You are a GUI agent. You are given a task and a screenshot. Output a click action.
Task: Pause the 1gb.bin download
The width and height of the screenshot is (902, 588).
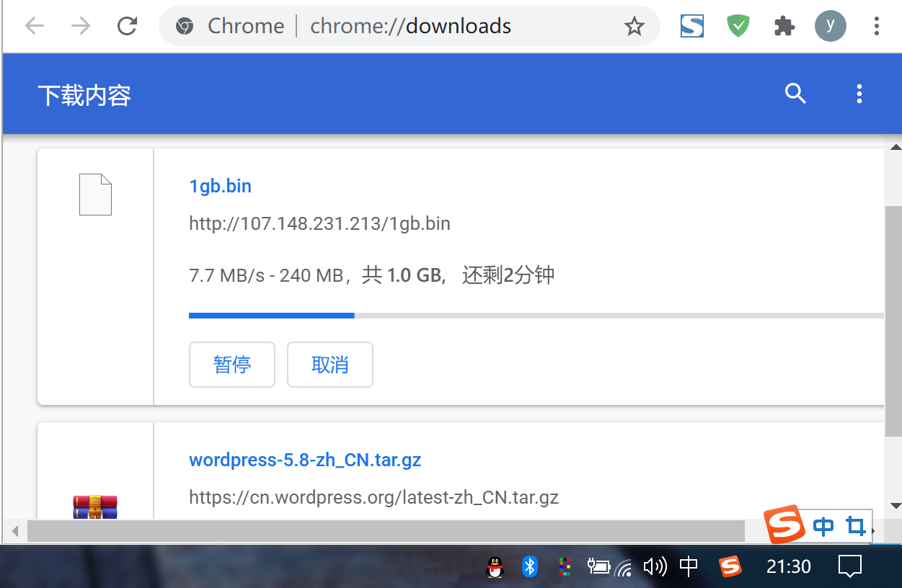(x=232, y=365)
